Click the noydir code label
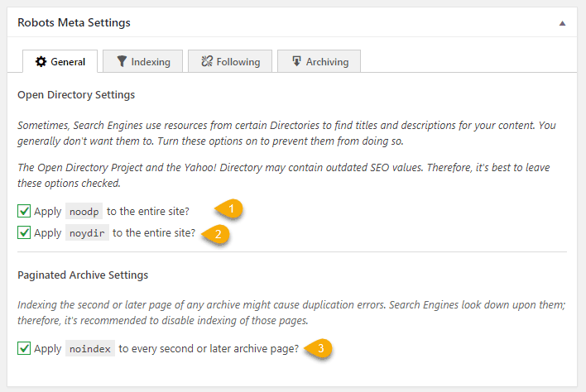Image resolution: width=586 pixels, height=392 pixels. 87,233
